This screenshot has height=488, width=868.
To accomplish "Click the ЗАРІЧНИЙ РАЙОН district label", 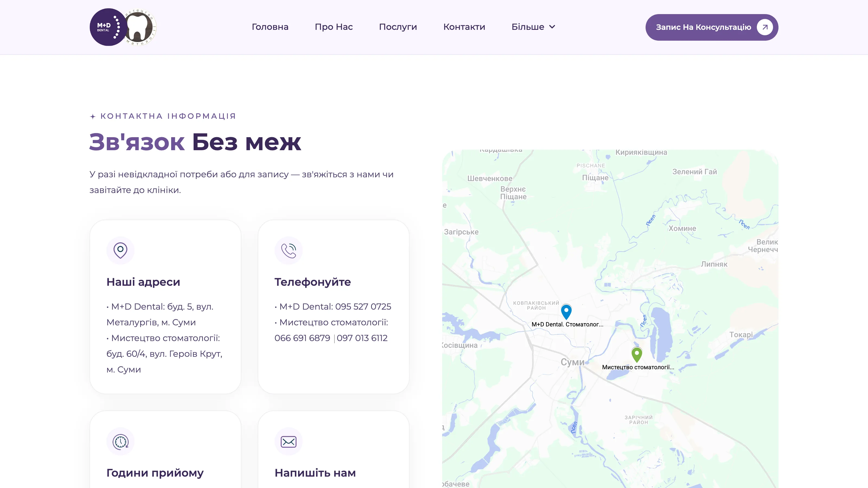I will [x=639, y=420].
